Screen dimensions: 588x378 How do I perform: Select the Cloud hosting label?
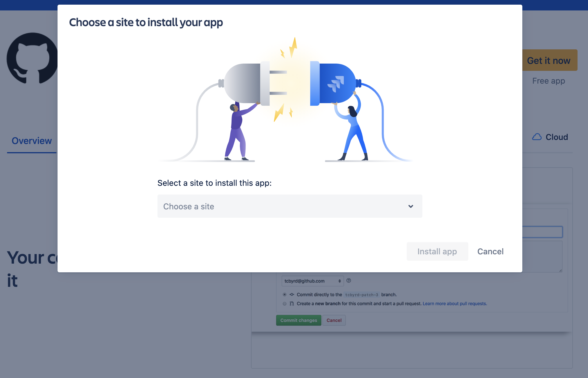coord(557,137)
